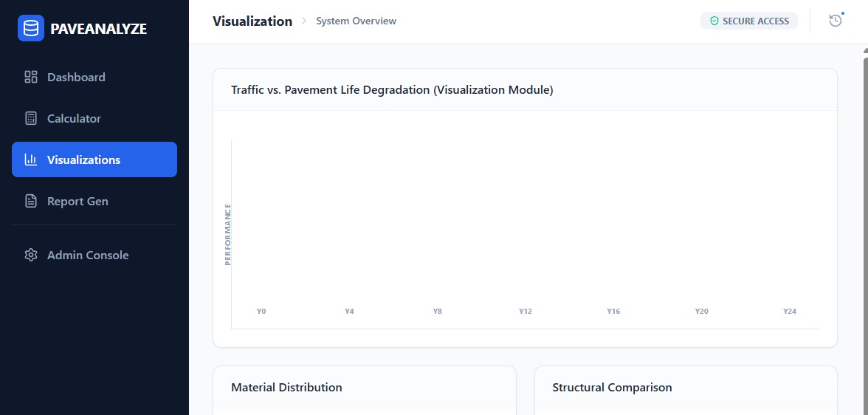Screen dimensions: 868x415
Task: Click the Y4 axis label
Action: [349, 312]
